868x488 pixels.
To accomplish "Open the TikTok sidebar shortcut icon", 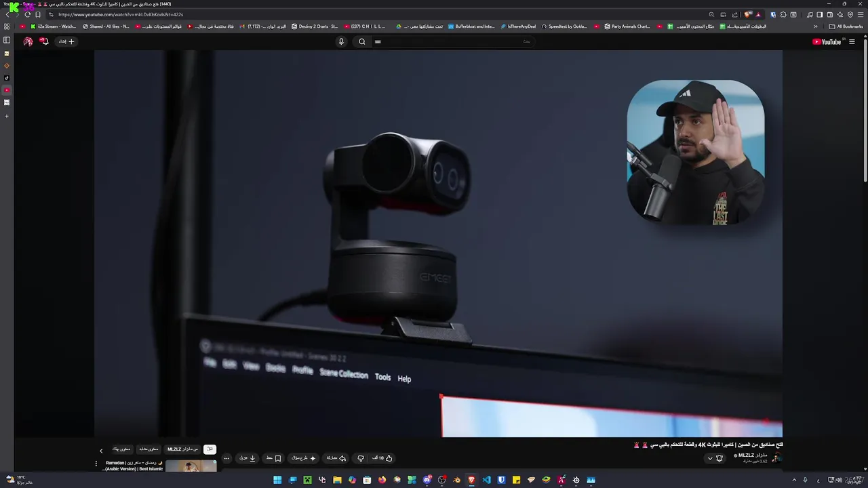I will (7, 78).
